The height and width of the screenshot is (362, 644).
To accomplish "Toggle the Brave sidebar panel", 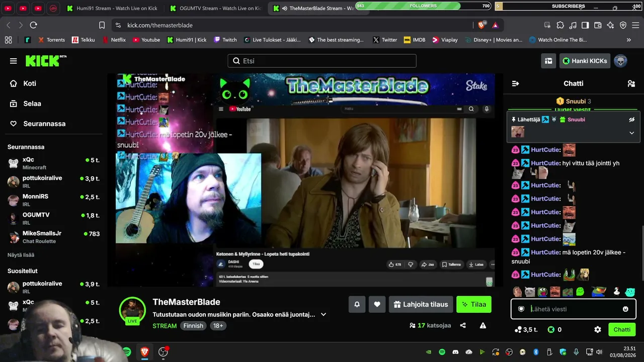I will pos(585,25).
